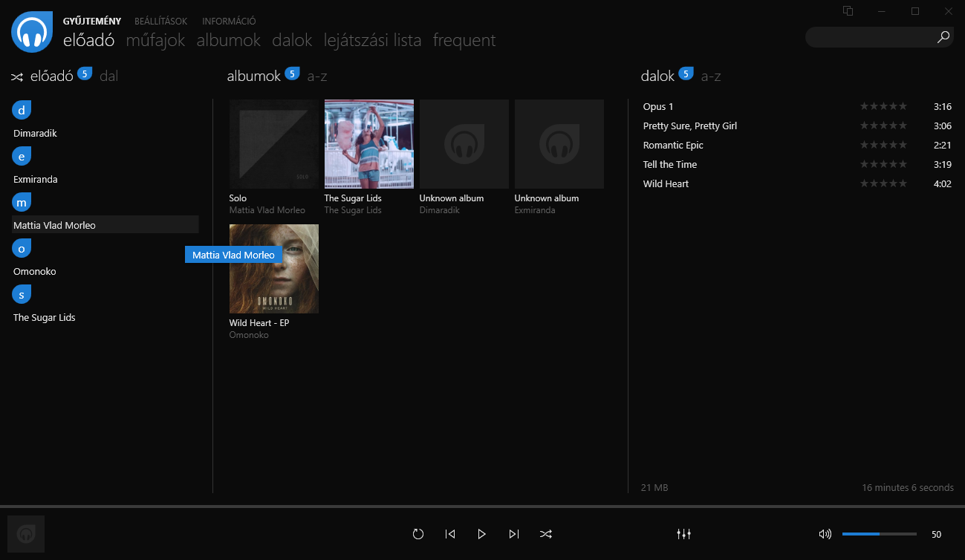Switch artist list to 'dal' mode

tap(108, 76)
